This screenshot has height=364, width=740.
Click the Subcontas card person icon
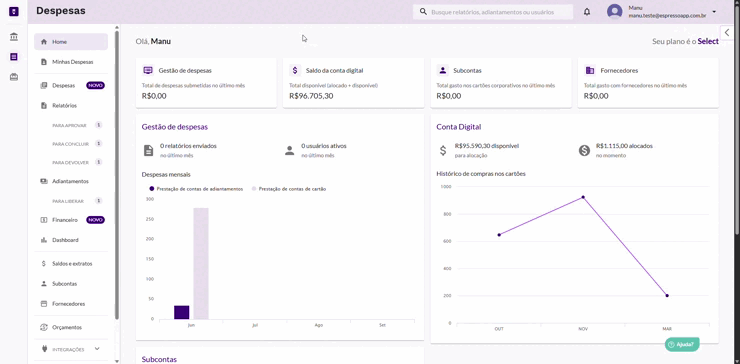pyautogui.click(x=443, y=70)
